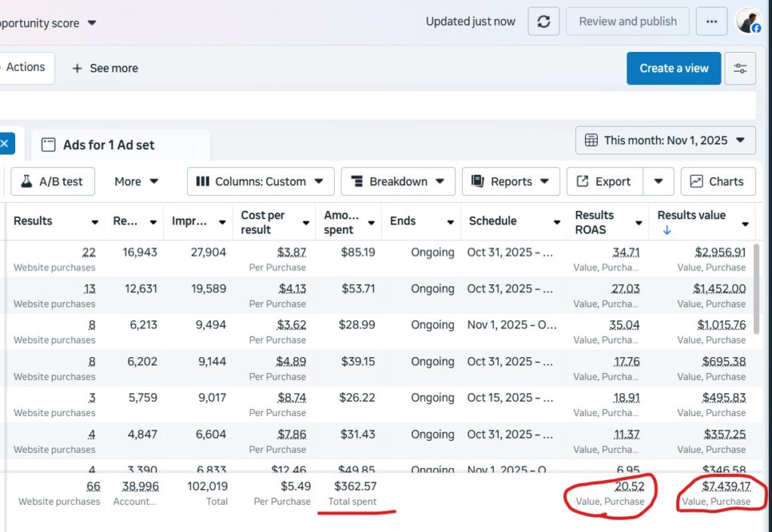This screenshot has height=532, width=772.
Task: Open the More menu
Action: coord(136,182)
